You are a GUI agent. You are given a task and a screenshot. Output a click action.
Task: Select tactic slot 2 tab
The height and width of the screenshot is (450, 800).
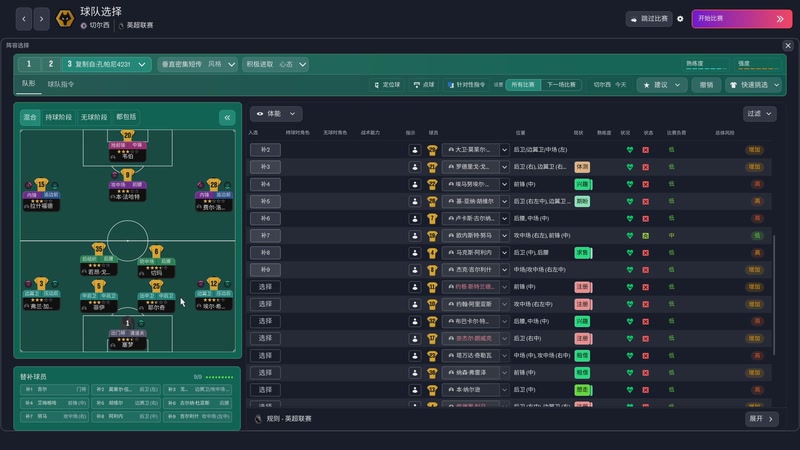click(51, 64)
